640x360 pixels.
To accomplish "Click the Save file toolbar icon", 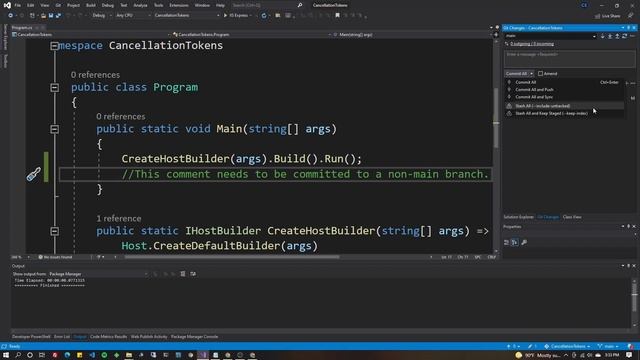I will tap(51, 16).
